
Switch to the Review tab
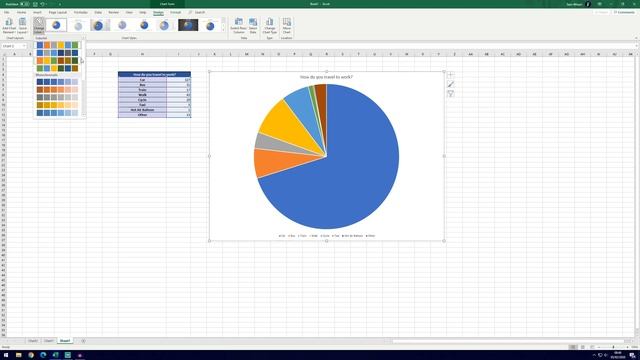(x=113, y=13)
